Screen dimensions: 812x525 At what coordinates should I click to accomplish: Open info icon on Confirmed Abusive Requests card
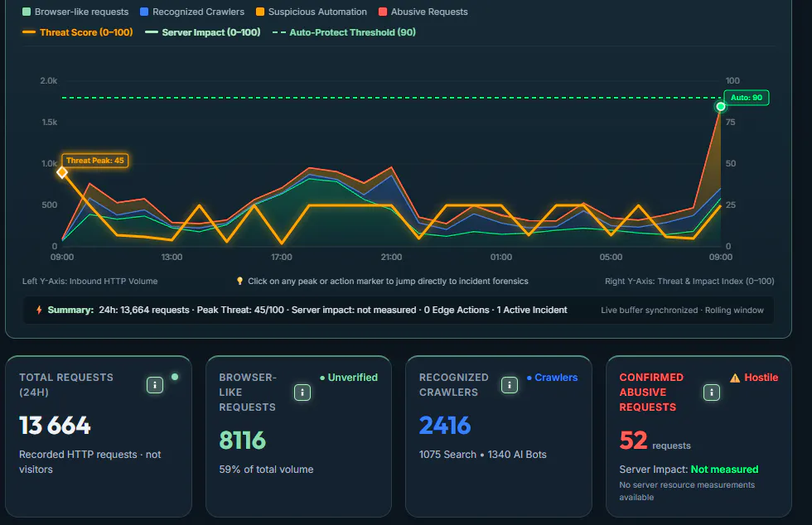click(x=712, y=393)
